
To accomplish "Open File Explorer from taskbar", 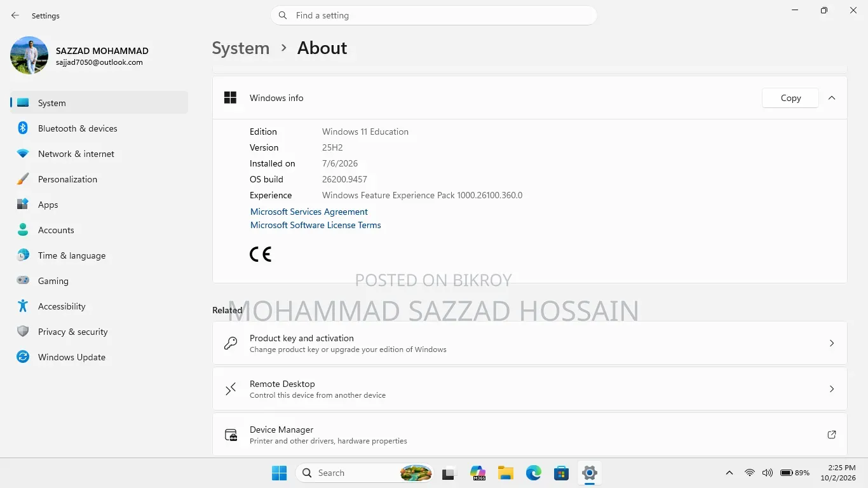I will coord(506,473).
